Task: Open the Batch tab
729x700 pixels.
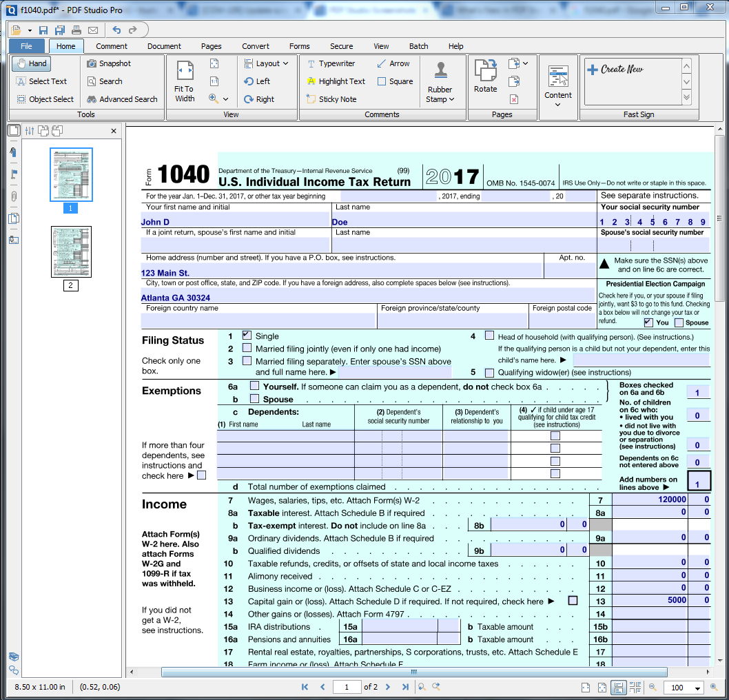Action: 418,46
